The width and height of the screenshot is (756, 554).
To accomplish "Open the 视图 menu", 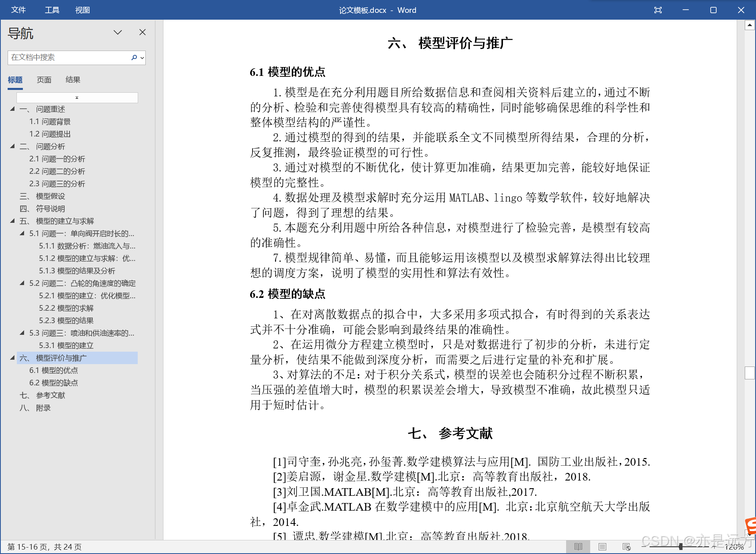I will click(x=83, y=10).
